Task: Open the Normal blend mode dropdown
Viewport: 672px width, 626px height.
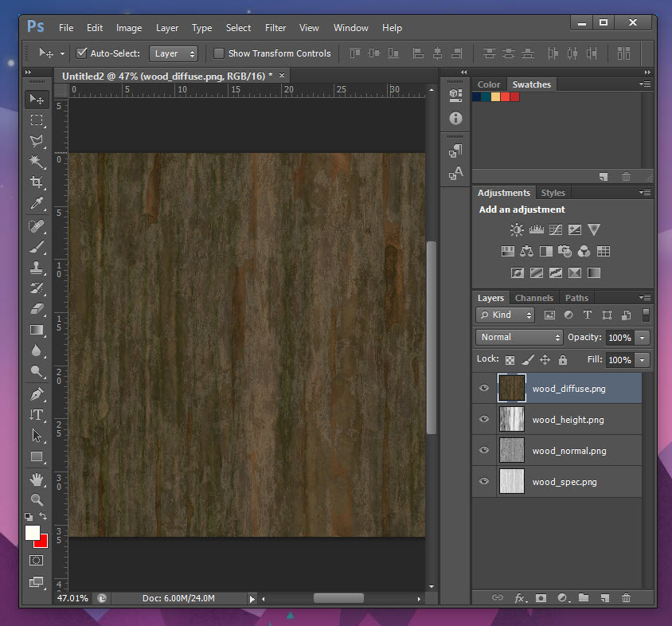Action: click(x=519, y=338)
